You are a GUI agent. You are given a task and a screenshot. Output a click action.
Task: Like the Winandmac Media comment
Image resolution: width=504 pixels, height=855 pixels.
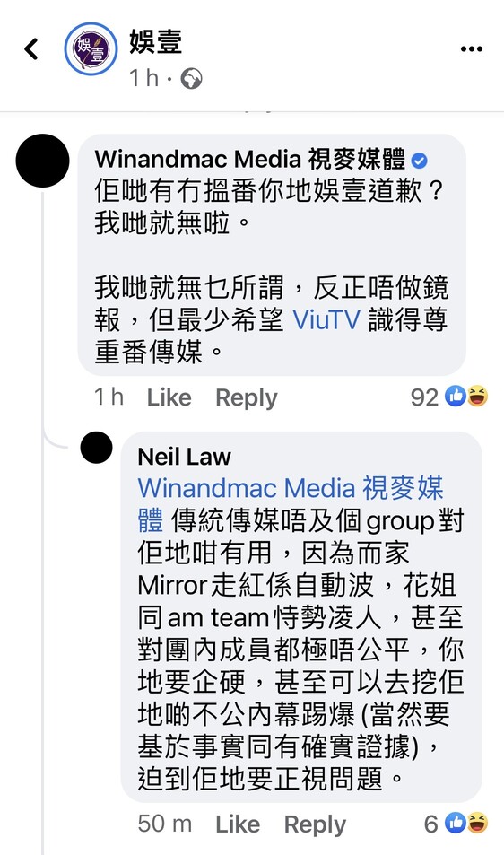tap(169, 397)
